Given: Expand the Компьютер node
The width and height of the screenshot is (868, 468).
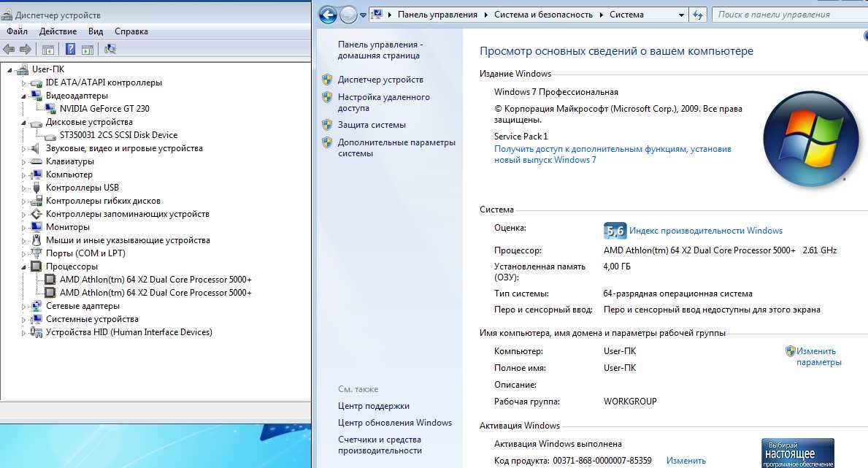Looking at the screenshot, I should click(x=24, y=175).
